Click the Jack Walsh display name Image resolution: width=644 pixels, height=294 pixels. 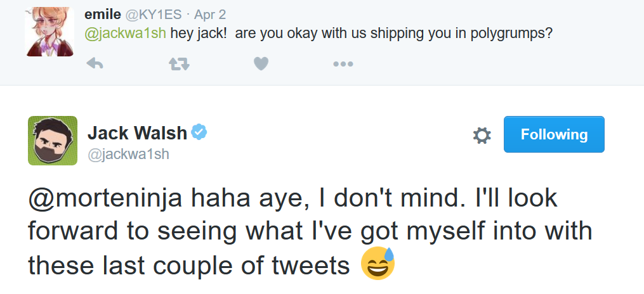(x=137, y=133)
